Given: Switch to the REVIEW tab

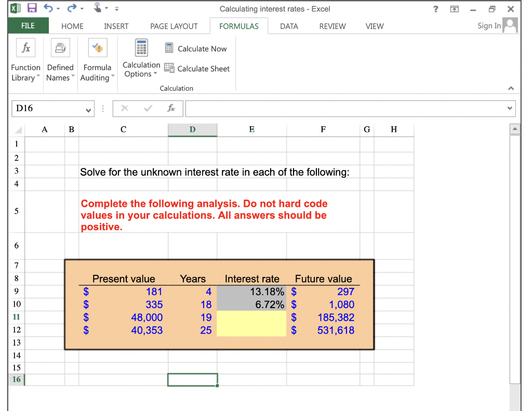Looking at the screenshot, I should coord(332,26).
